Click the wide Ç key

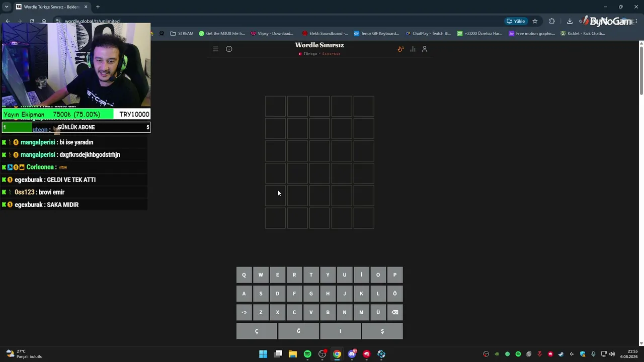click(257, 331)
